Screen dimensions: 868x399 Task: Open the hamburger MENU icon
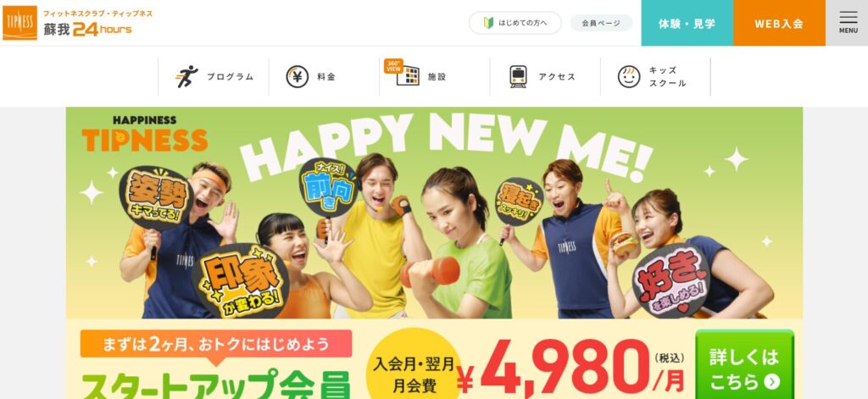[x=848, y=18]
